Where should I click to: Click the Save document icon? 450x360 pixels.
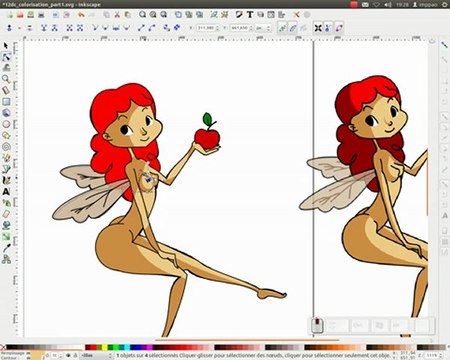[x=31, y=15]
